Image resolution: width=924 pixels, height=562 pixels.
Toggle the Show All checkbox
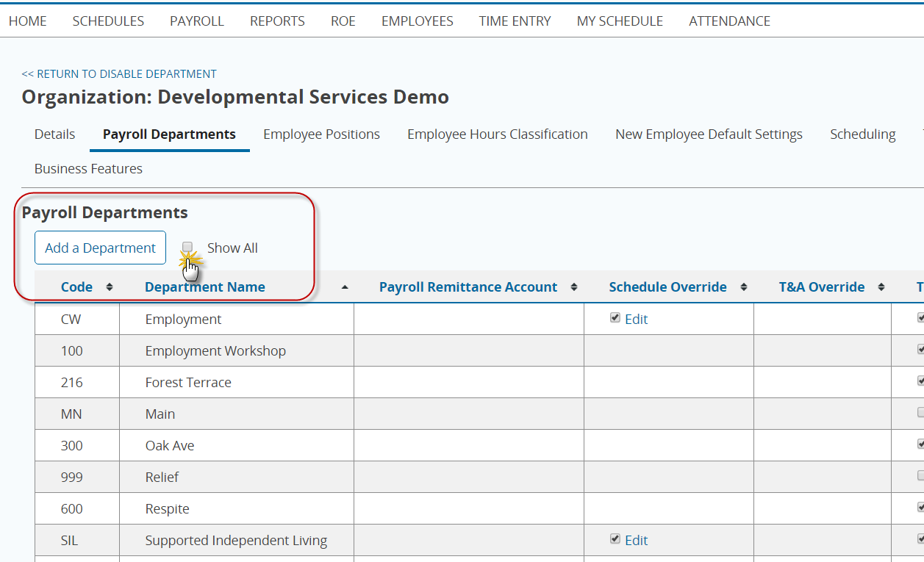point(187,248)
